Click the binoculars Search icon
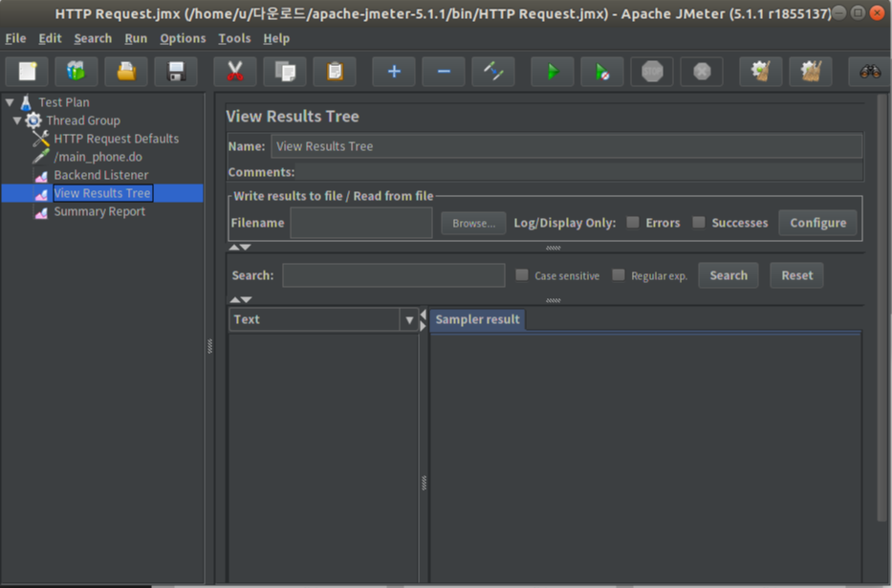892x588 pixels. point(870,72)
